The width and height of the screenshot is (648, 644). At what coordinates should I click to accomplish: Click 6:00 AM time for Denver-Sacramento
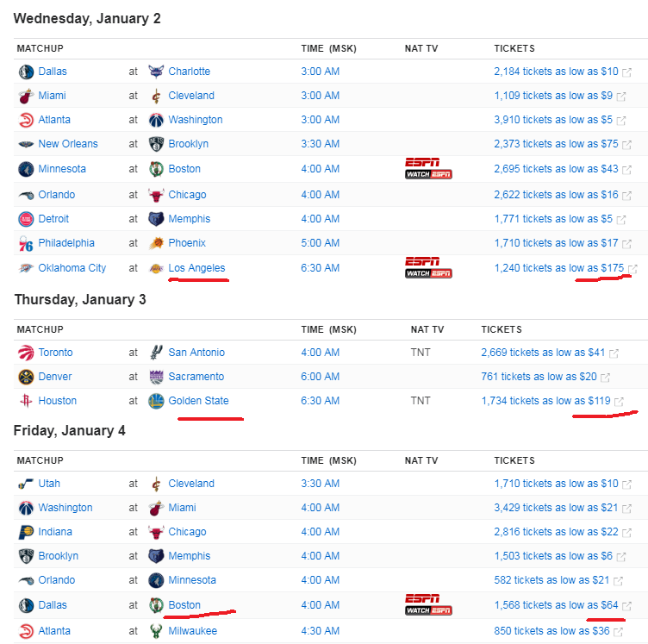pyautogui.click(x=321, y=377)
